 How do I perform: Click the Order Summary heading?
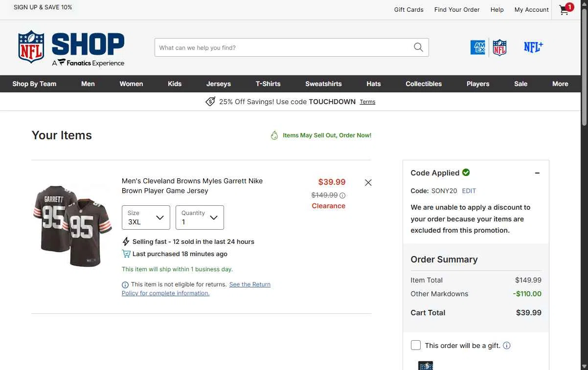444,260
